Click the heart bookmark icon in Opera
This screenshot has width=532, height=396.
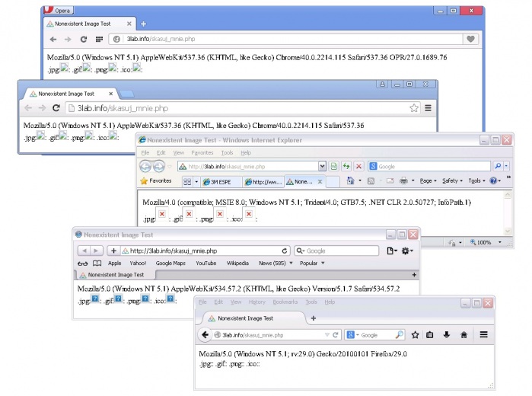pos(471,39)
